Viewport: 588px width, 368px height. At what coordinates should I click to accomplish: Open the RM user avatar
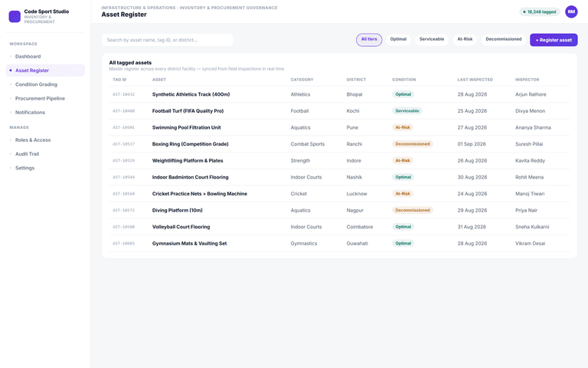pos(571,11)
